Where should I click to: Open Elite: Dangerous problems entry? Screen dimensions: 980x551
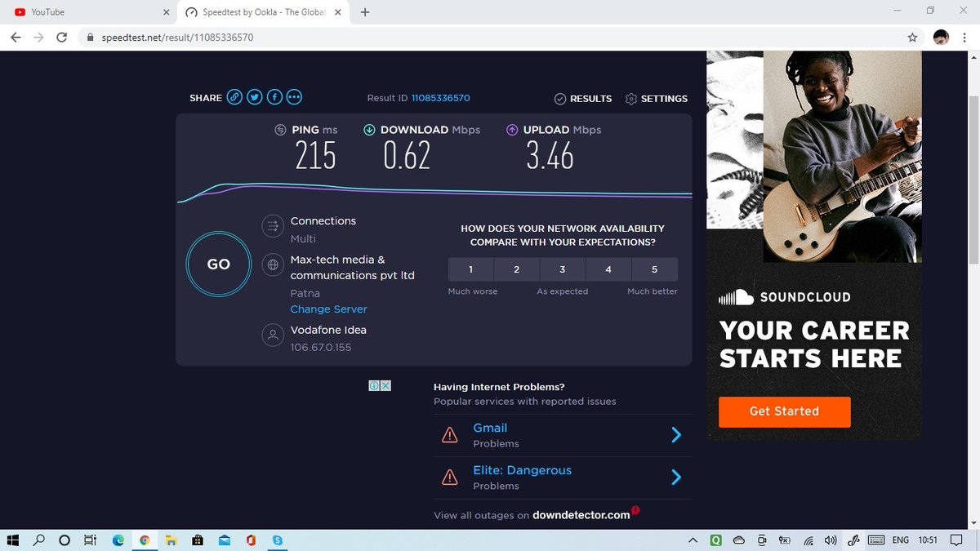tap(563, 478)
